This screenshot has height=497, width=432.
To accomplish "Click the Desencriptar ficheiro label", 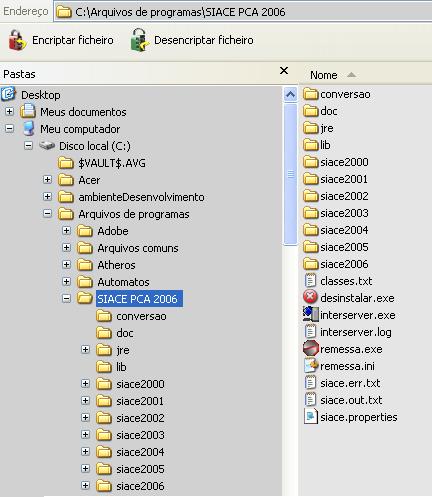I will click(204, 40).
